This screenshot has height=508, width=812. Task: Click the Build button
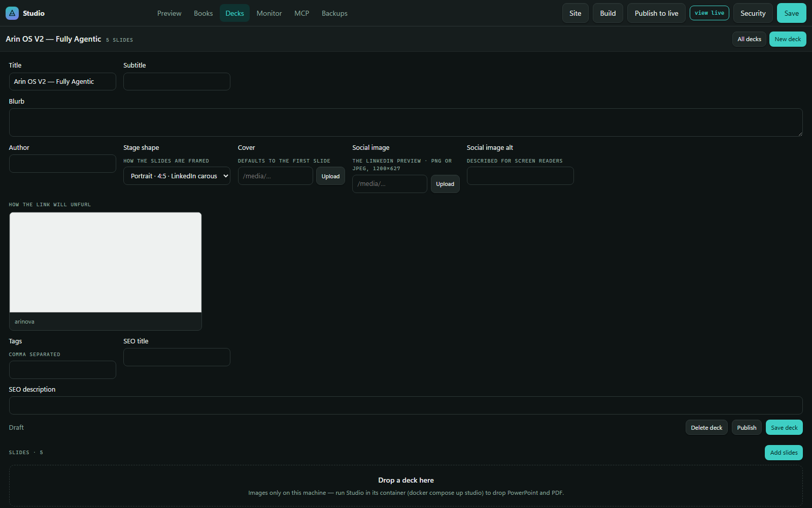tap(608, 13)
